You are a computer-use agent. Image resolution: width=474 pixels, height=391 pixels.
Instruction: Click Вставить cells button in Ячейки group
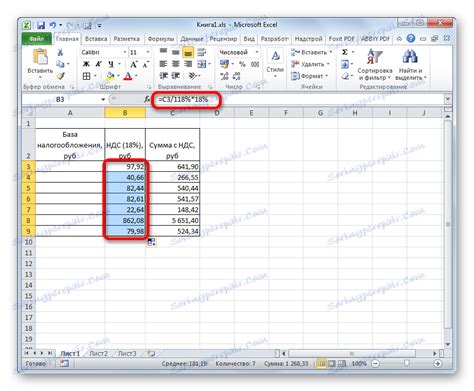pos(311,52)
